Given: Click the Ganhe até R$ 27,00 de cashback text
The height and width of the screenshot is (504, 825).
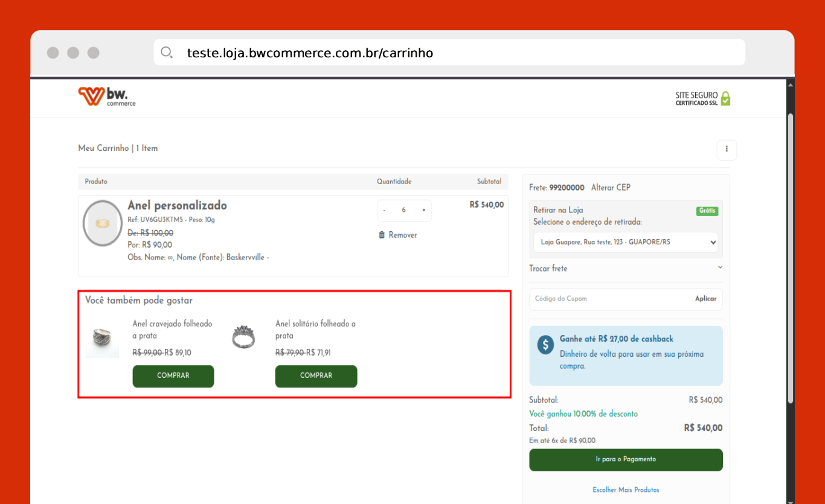Looking at the screenshot, I should (617, 339).
